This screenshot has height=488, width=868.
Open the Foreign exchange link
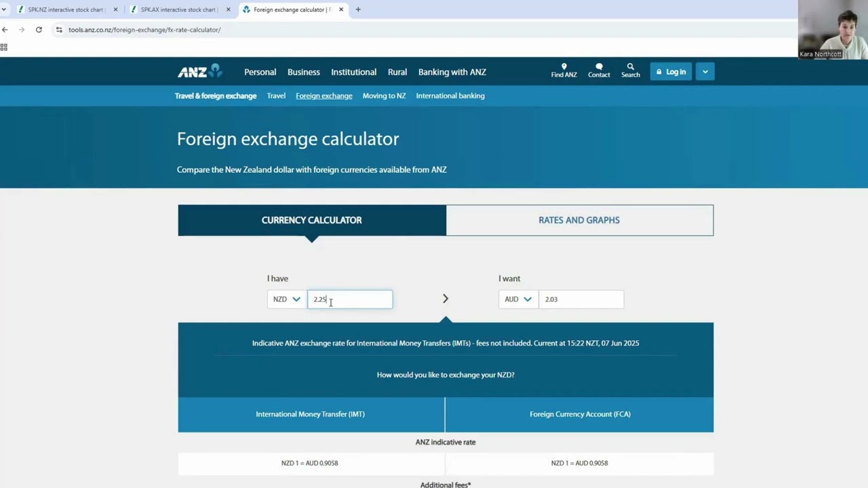click(x=324, y=96)
